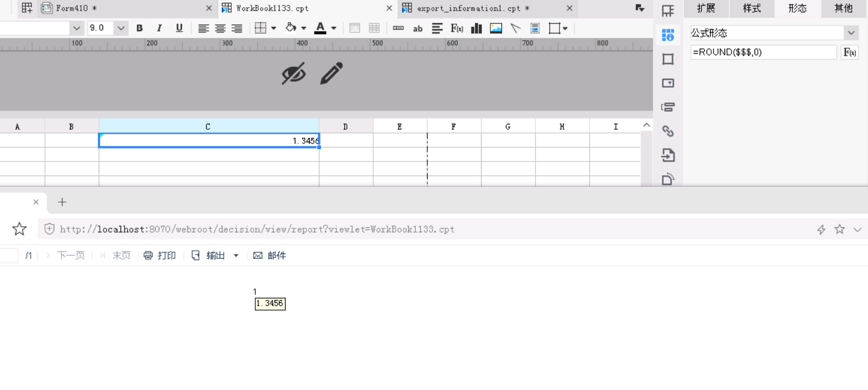Screen dimensions: 868x390
Task: Click 打印 print button
Action: click(x=159, y=255)
